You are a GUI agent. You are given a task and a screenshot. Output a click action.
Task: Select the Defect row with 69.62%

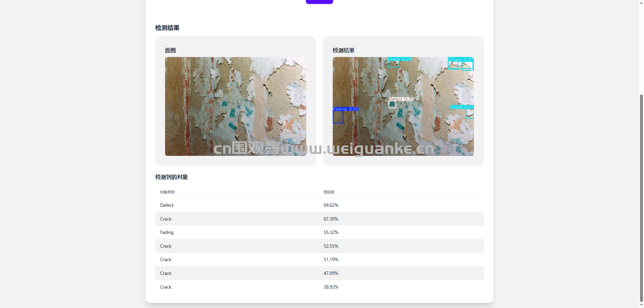click(319, 205)
